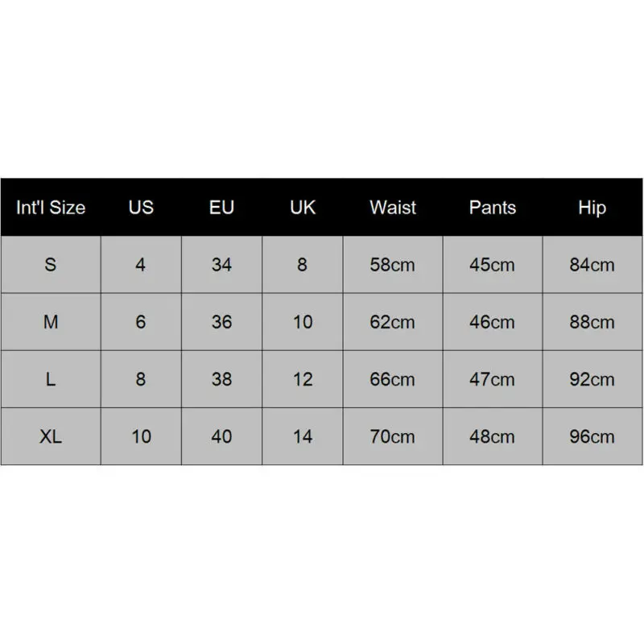This screenshot has width=644, height=644.
Task: Click the M size row label
Action: (x=51, y=322)
